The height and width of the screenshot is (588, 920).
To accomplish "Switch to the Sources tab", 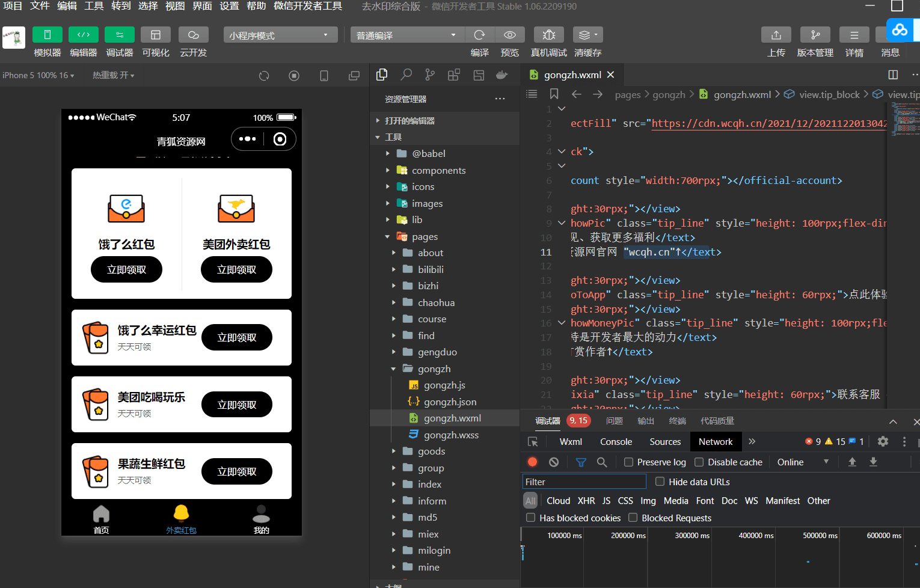I will (665, 441).
